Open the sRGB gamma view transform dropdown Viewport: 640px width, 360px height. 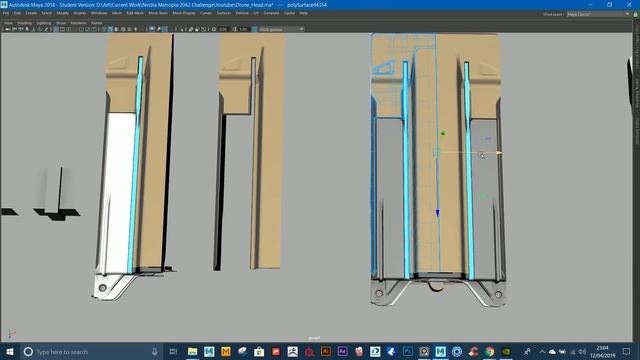tap(281, 29)
